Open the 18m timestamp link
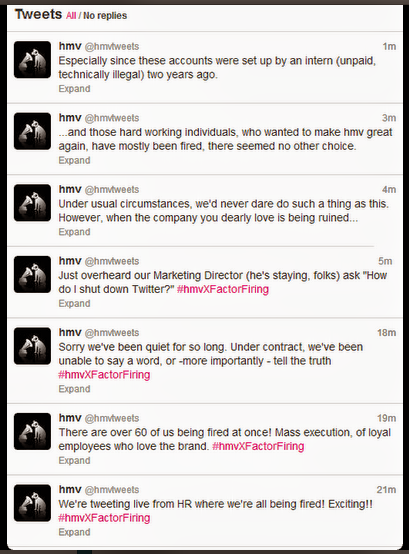Viewport: 409px width, 554px height. 386,332
